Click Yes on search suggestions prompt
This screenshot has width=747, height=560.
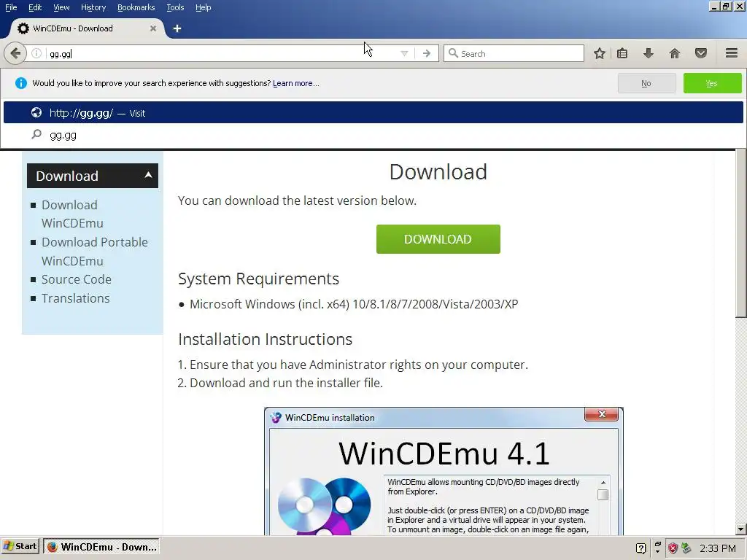tap(712, 83)
